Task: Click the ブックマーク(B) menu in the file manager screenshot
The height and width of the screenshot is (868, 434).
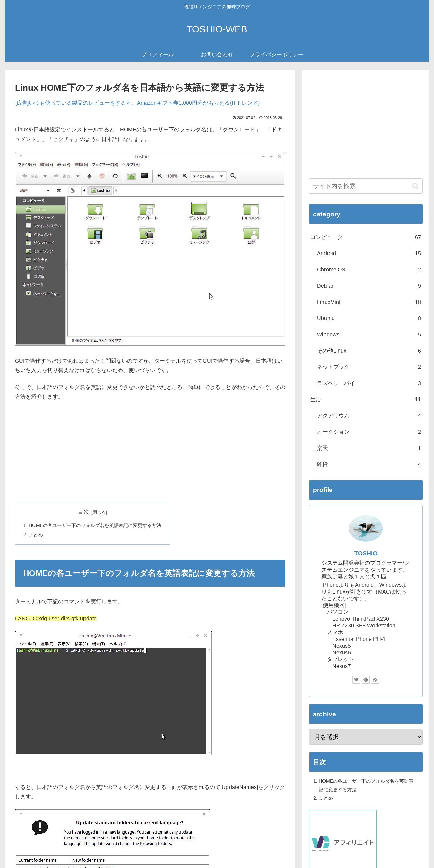Action: (105, 164)
